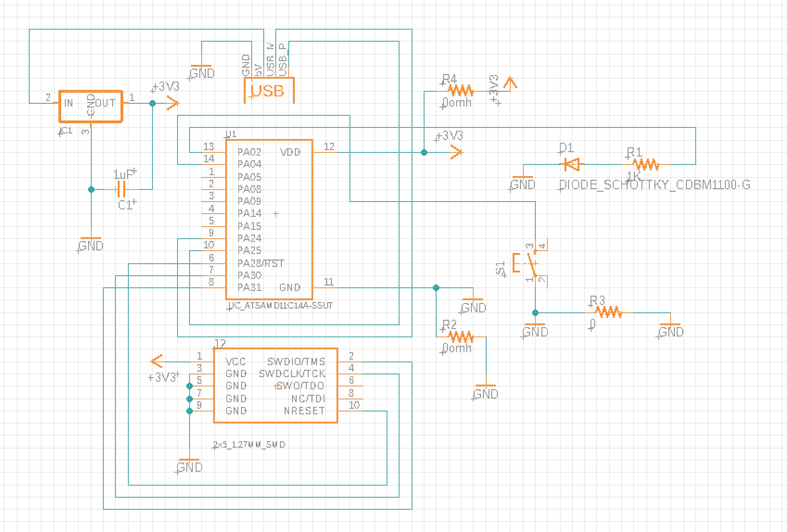This screenshot has height=532, width=787.
Task: Select the USB connector symbol
Action: pos(269,90)
